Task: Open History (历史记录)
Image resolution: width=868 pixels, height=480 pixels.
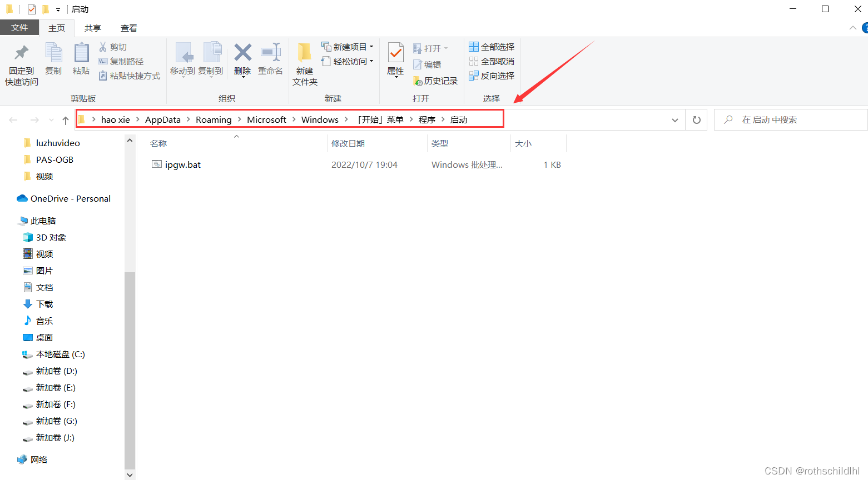Action: click(x=435, y=81)
